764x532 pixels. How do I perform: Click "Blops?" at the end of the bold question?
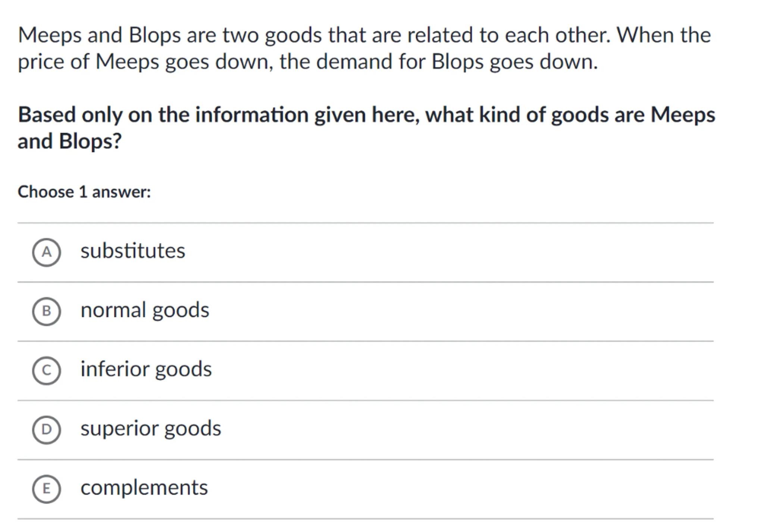point(90,141)
